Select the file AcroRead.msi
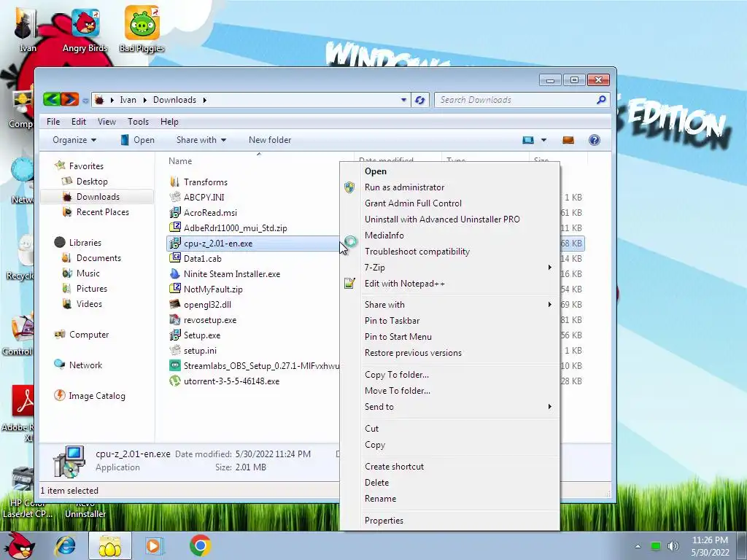 click(210, 212)
